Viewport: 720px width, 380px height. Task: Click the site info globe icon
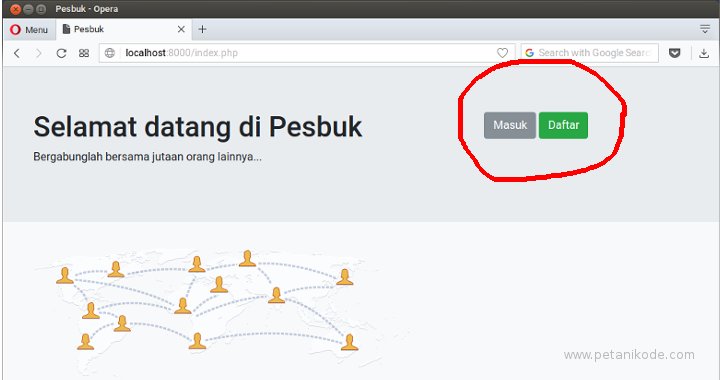[110, 53]
